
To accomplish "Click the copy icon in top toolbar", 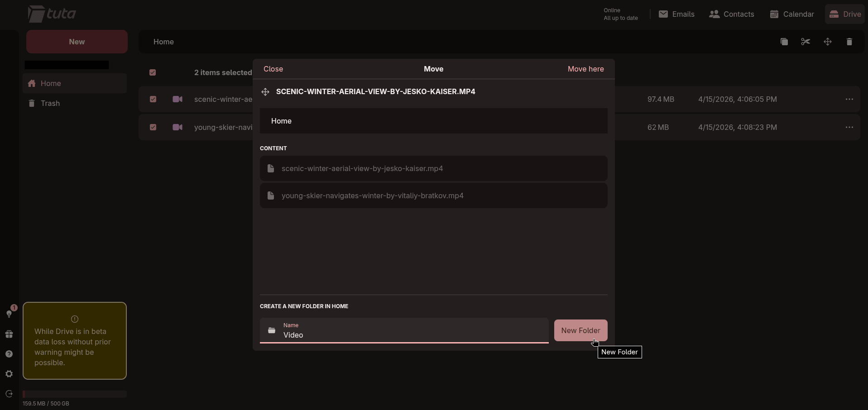I will pos(784,42).
